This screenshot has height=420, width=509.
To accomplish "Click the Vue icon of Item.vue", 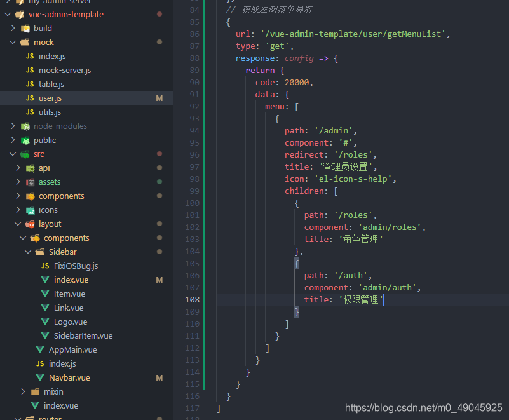I will click(45, 294).
